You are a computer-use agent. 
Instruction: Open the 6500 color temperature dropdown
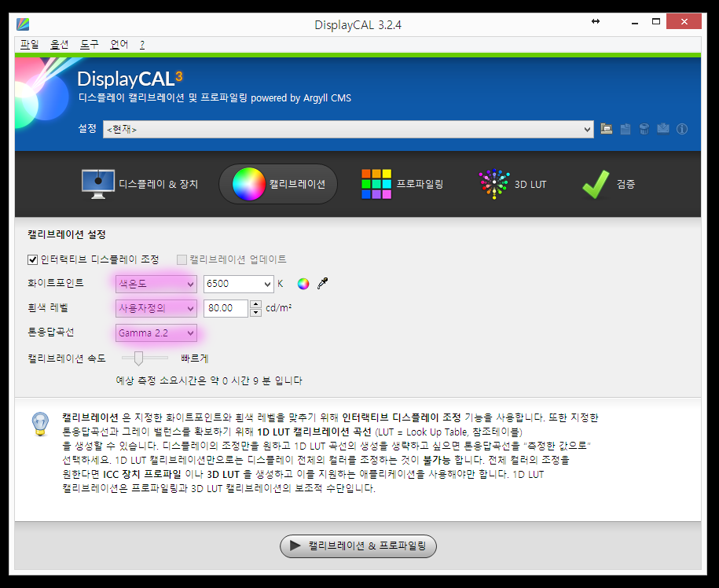pos(238,284)
